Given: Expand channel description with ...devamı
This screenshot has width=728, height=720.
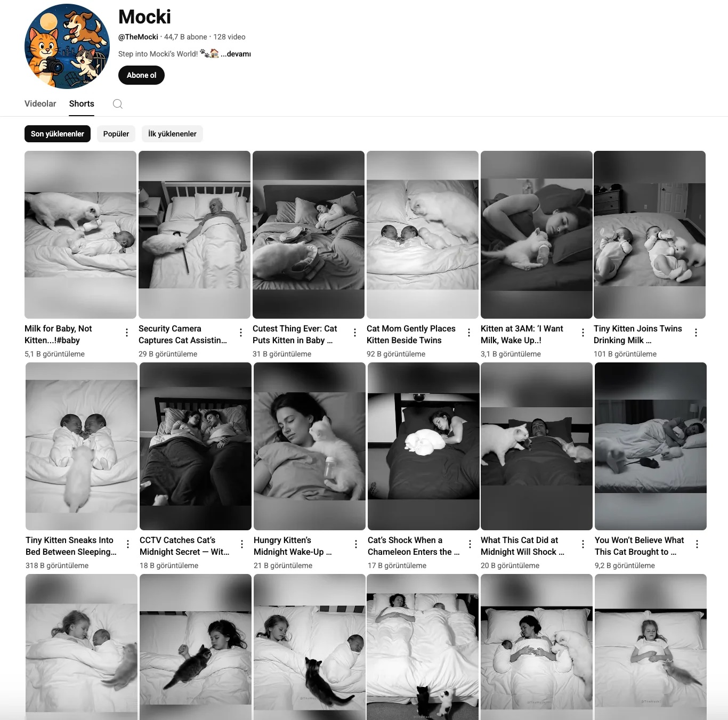Looking at the screenshot, I should 236,54.
